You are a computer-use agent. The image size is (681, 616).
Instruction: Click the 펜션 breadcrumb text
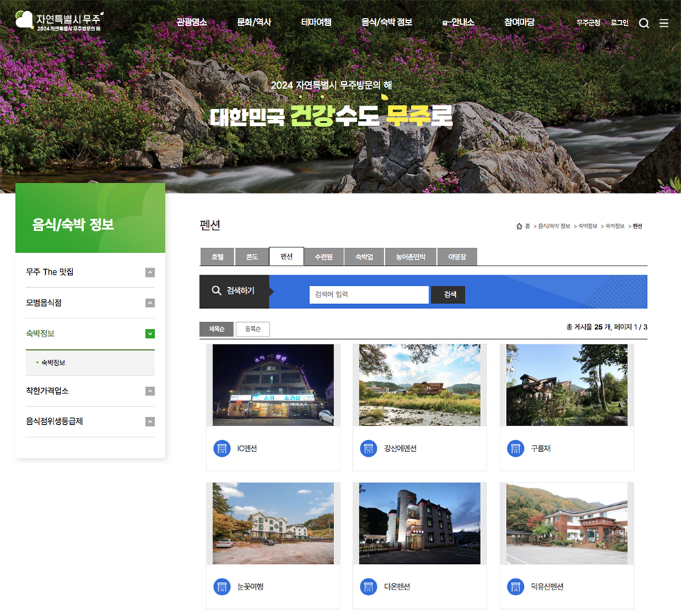[637, 226]
